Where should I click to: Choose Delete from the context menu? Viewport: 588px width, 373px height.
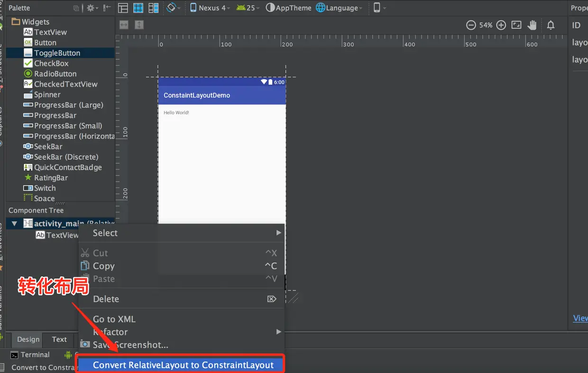pos(182,299)
